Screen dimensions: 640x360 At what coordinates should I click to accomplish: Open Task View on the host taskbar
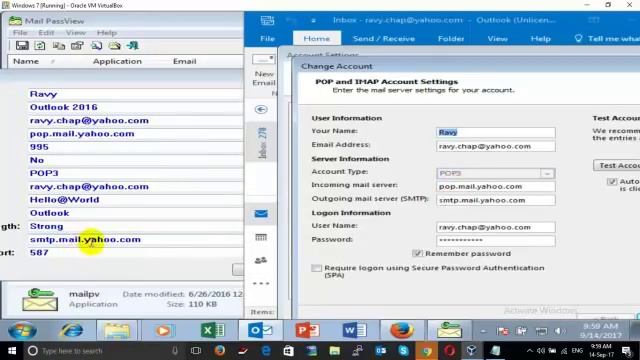pos(196,351)
